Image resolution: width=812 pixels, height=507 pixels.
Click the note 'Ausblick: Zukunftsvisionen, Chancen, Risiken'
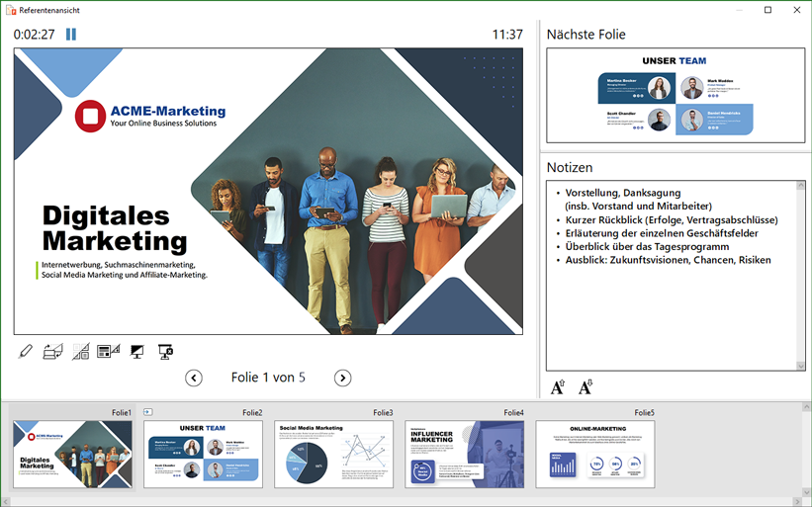point(668,260)
